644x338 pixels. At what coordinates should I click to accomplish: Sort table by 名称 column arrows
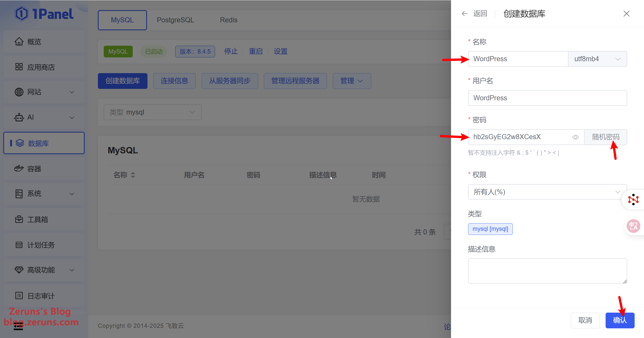click(x=133, y=175)
